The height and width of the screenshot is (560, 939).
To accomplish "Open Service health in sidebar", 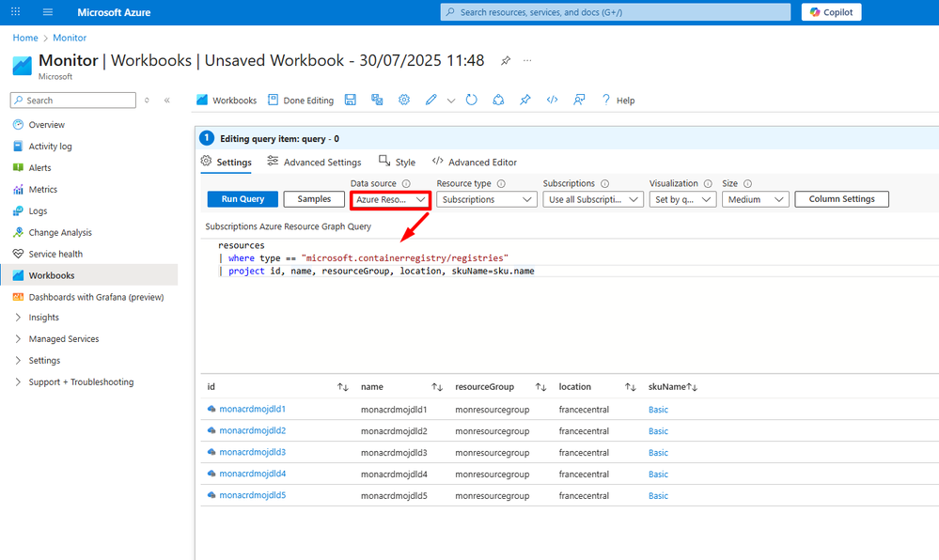I will pos(55,254).
